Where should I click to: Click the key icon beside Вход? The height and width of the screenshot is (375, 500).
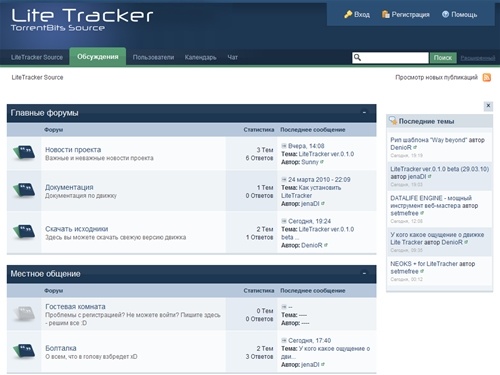tap(348, 14)
